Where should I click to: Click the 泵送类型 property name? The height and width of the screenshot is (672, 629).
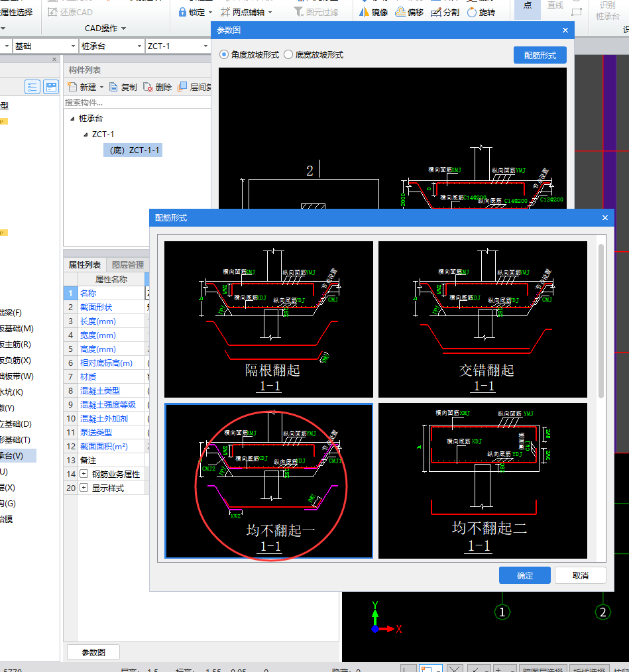click(x=95, y=433)
